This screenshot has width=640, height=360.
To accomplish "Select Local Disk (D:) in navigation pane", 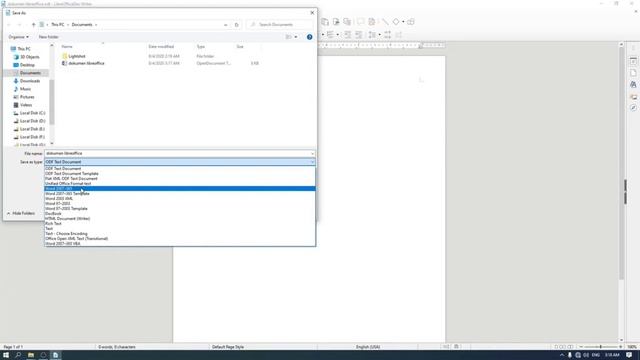I will coord(32,121).
